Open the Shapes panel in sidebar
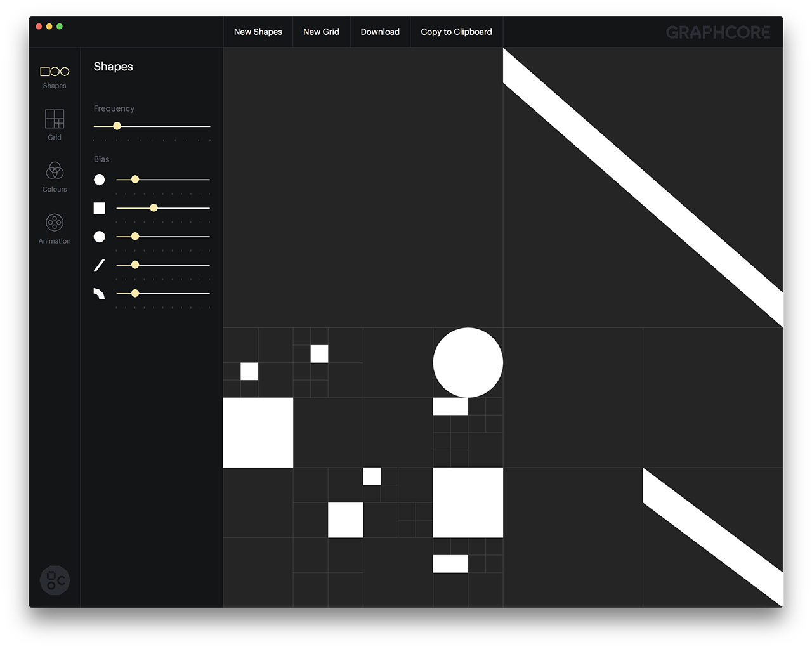812x649 pixels. pyautogui.click(x=55, y=76)
